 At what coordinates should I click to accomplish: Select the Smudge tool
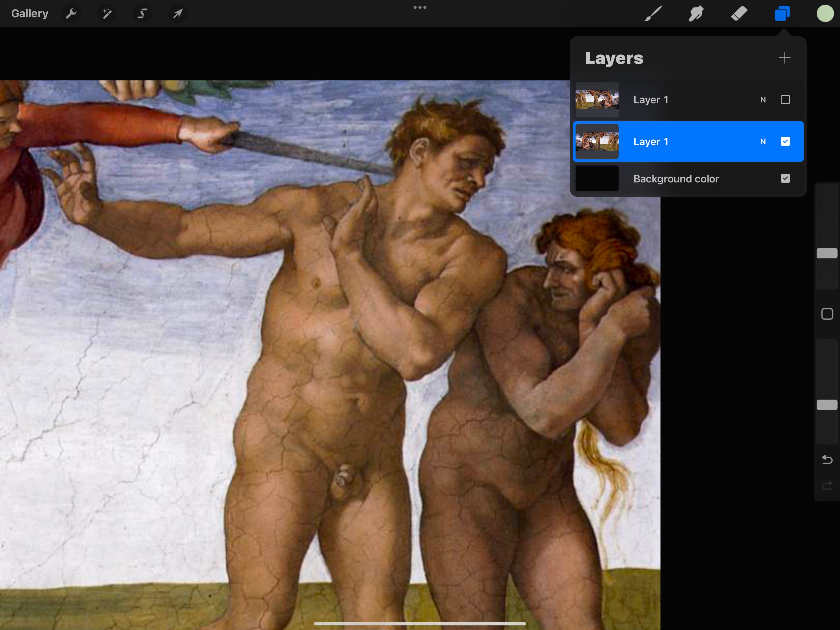696,14
